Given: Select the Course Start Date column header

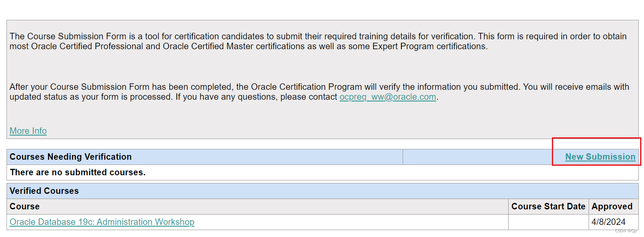Looking at the screenshot, I should click(x=548, y=206).
